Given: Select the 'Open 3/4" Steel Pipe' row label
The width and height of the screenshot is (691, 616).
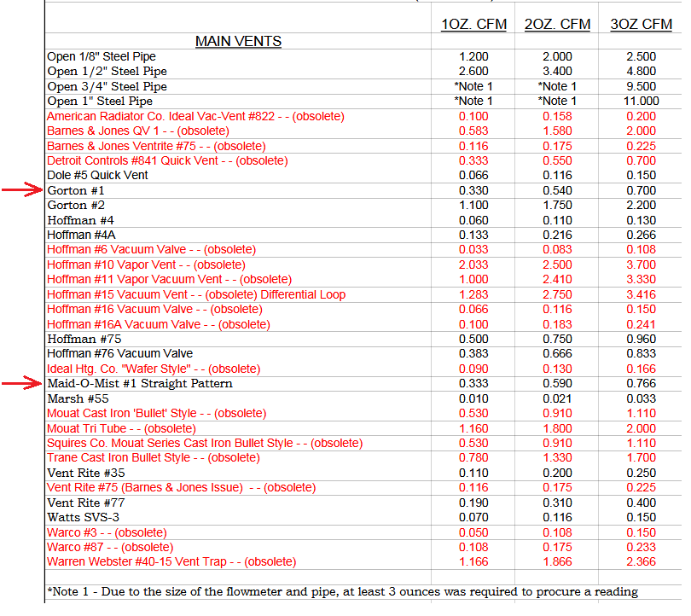Looking at the screenshot, I should point(107,86).
